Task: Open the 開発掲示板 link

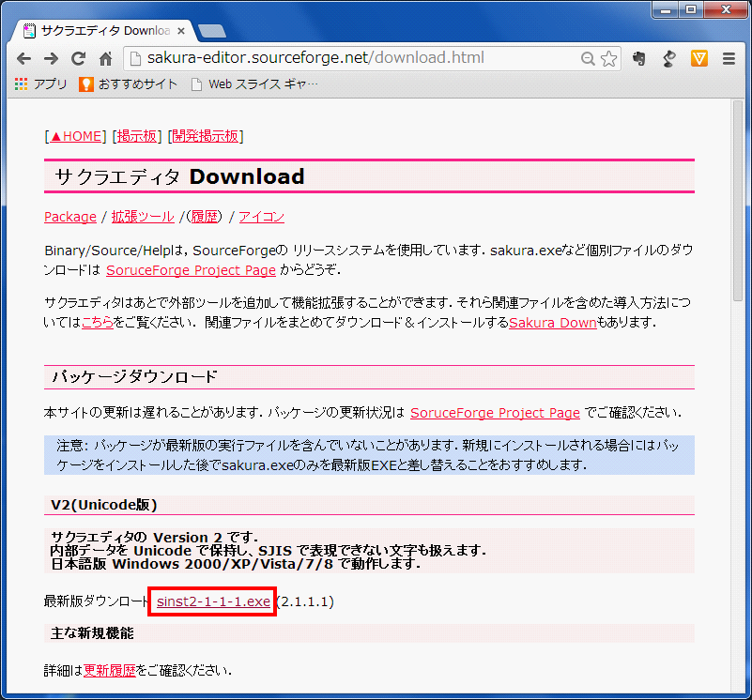Action: pos(206,136)
